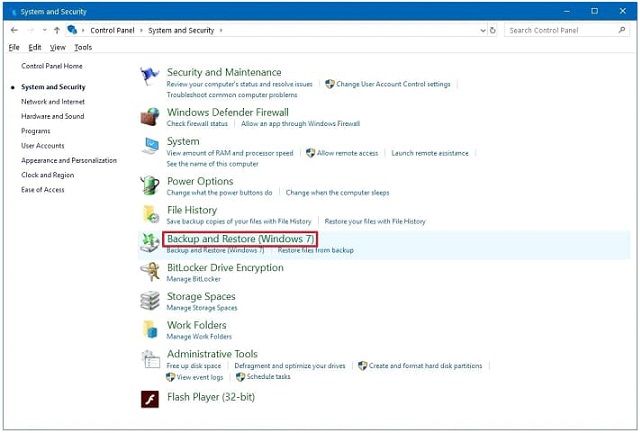Click Defragment and optimize your drives
This screenshot has height=433, width=640.
coord(290,366)
